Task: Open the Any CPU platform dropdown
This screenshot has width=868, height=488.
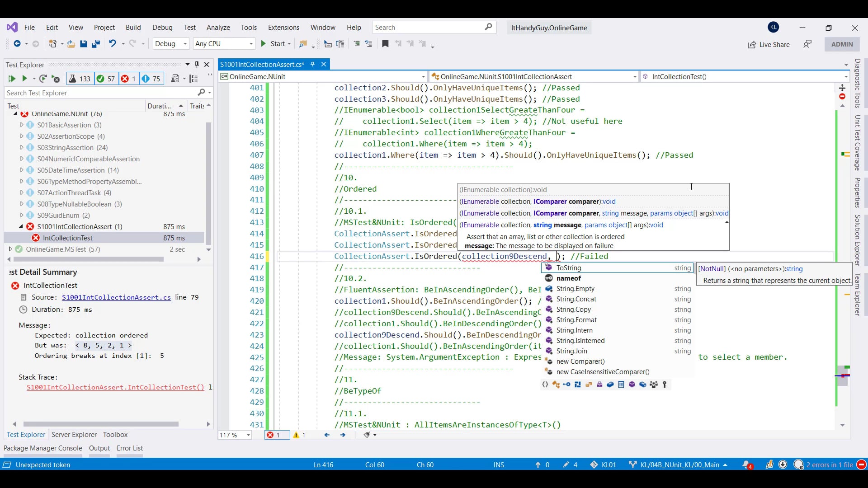Action: coord(224,44)
